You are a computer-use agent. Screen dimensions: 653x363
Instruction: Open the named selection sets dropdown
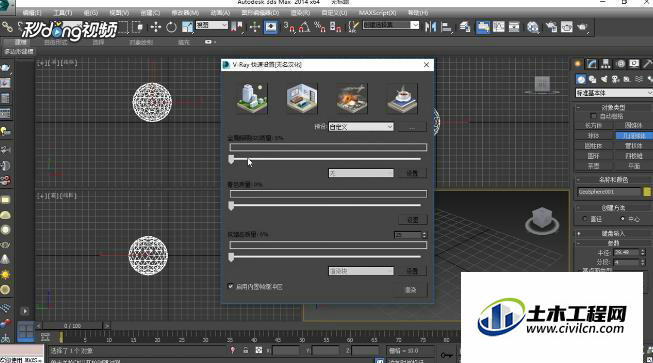tap(391, 25)
